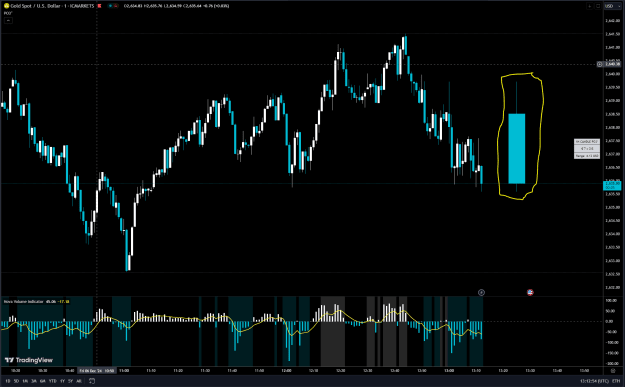Click the current price label on the price axis
Viewport: 625px width, 387px height.
(612, 185)
